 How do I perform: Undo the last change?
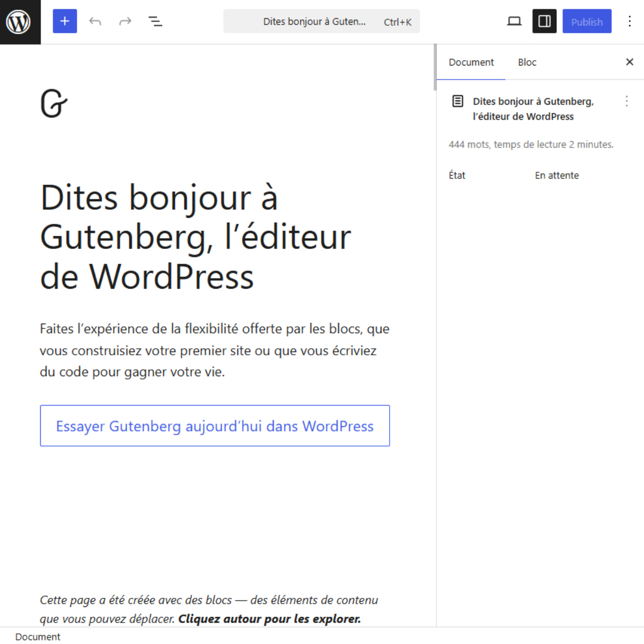pos(95,21)
